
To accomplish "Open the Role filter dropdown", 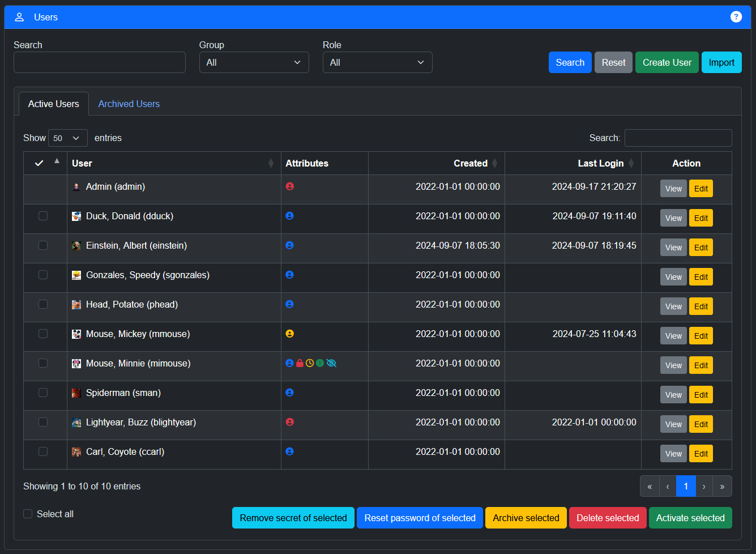I will pyautogui.click(x=377, y=62).
